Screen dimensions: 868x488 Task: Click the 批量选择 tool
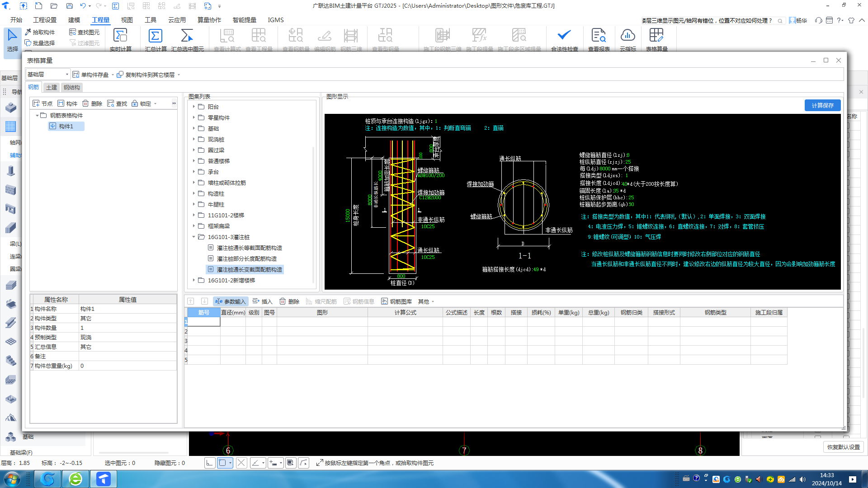40,43
